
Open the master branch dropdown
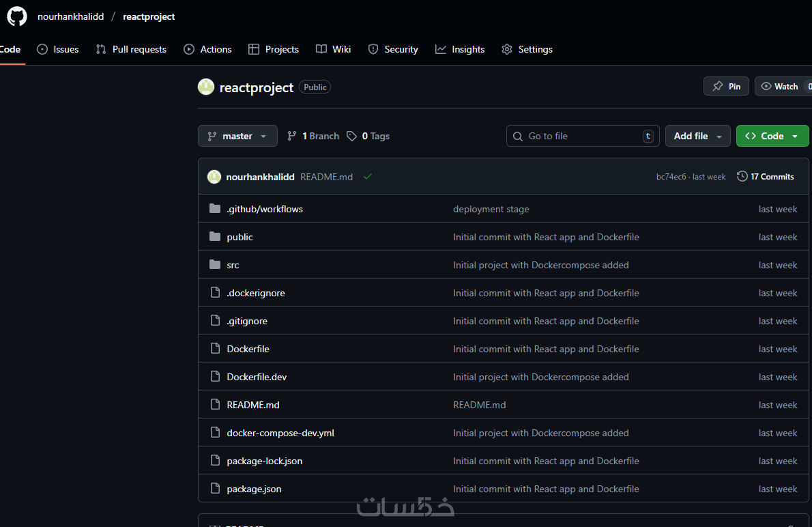click(237, 137)
